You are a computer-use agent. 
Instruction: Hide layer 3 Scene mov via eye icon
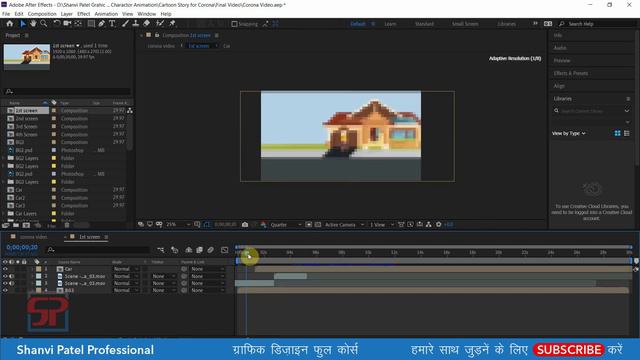[5, 283]
